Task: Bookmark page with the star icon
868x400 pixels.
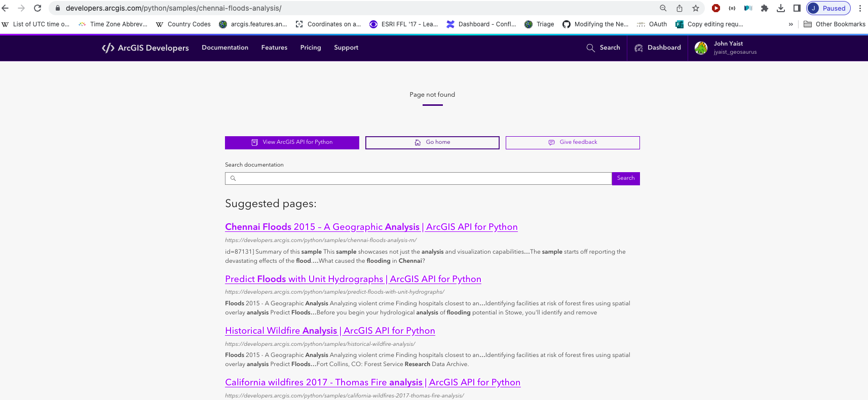Action: click(696, 8)
